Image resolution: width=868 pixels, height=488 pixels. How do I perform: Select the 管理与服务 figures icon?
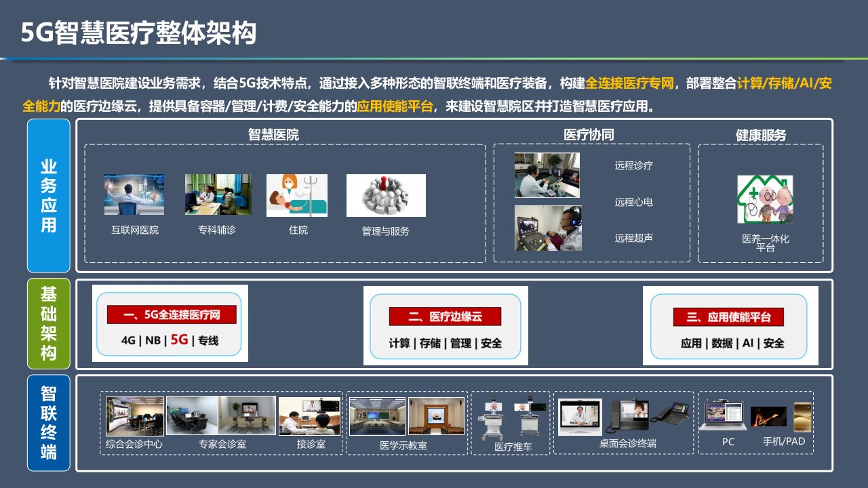(386, 195)
